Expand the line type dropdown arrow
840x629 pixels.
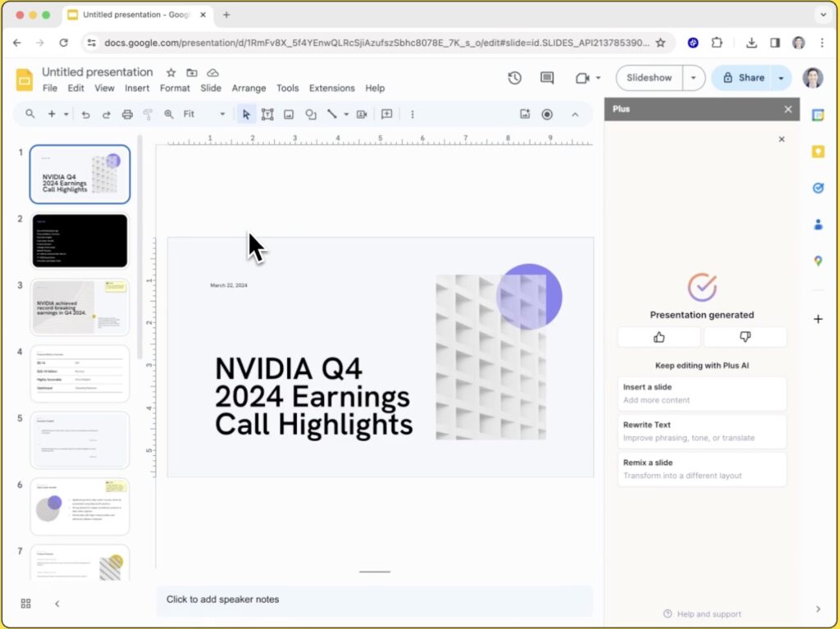click(346, 114)
